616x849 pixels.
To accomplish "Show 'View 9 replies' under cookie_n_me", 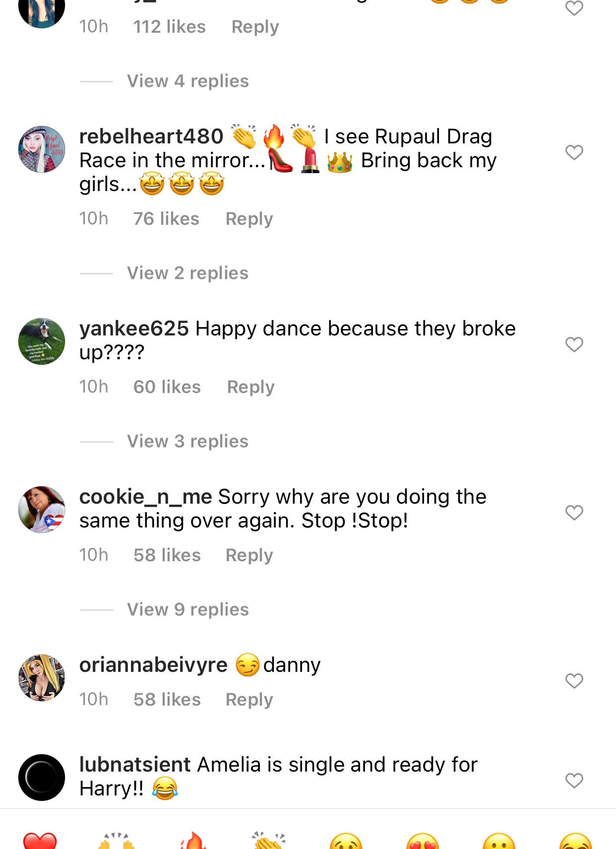I will pos(187,609).
